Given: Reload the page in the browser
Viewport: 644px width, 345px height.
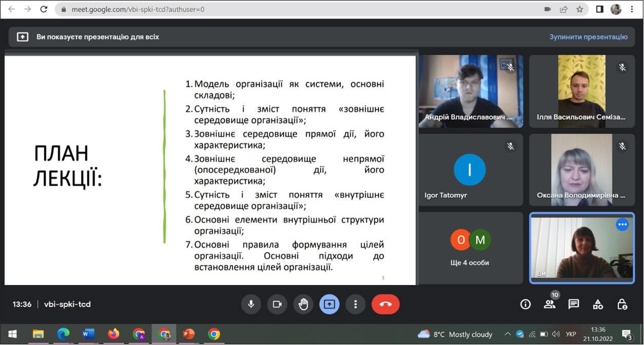Looking at the screenshot, I should click(x=44, y=9).
